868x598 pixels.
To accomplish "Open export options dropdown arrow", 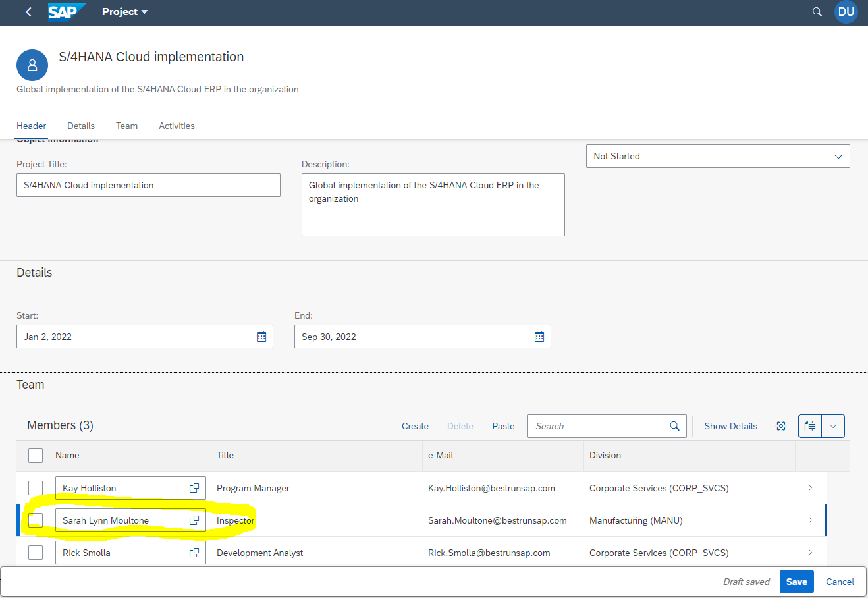I will click(x=833, y=426).
